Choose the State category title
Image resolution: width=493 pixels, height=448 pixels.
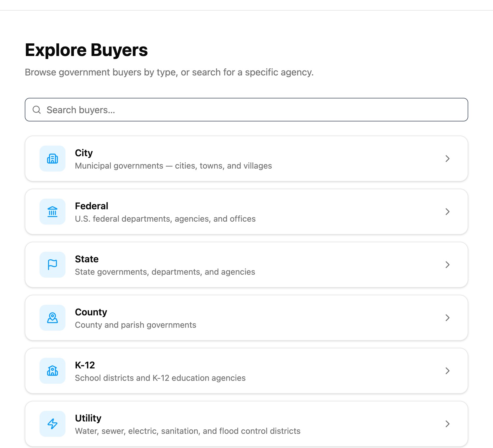pyautogui.click(x=87, y=259)
